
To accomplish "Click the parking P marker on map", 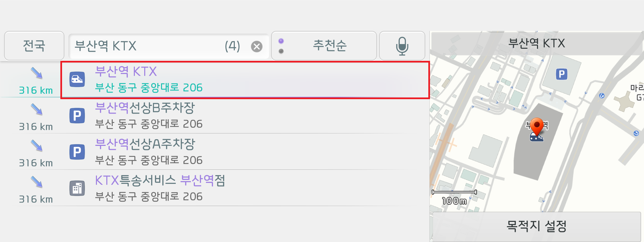I will [561, 74].
